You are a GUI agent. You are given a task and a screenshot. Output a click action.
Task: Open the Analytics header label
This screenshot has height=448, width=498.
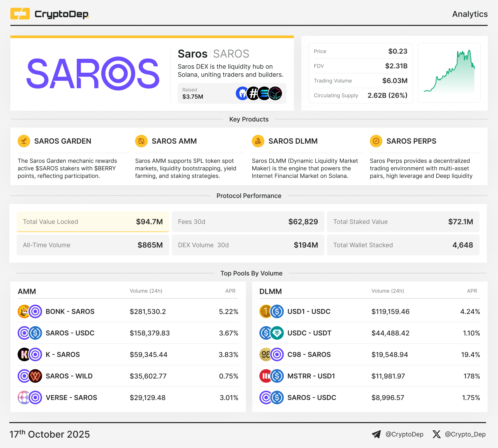coord(470,14)
